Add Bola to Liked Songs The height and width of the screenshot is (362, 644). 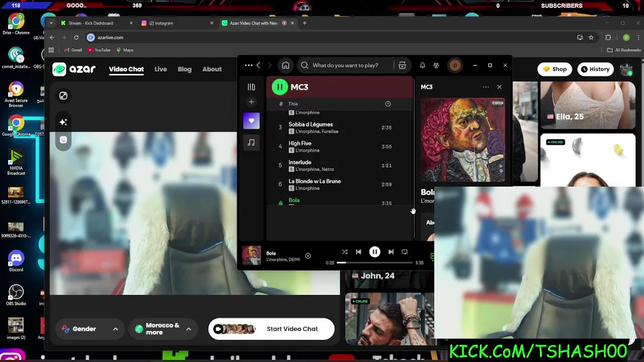click(x=308, y=256)
